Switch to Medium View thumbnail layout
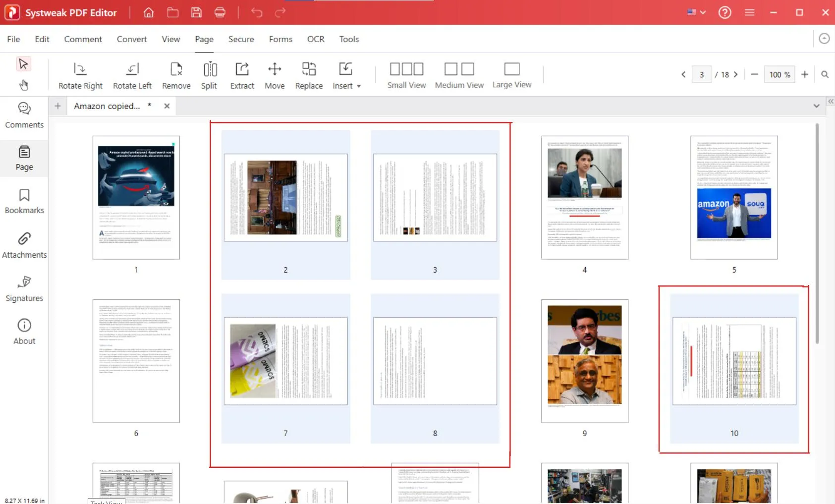The height and width of the screenshot is (504, 835). pos(459,69)
